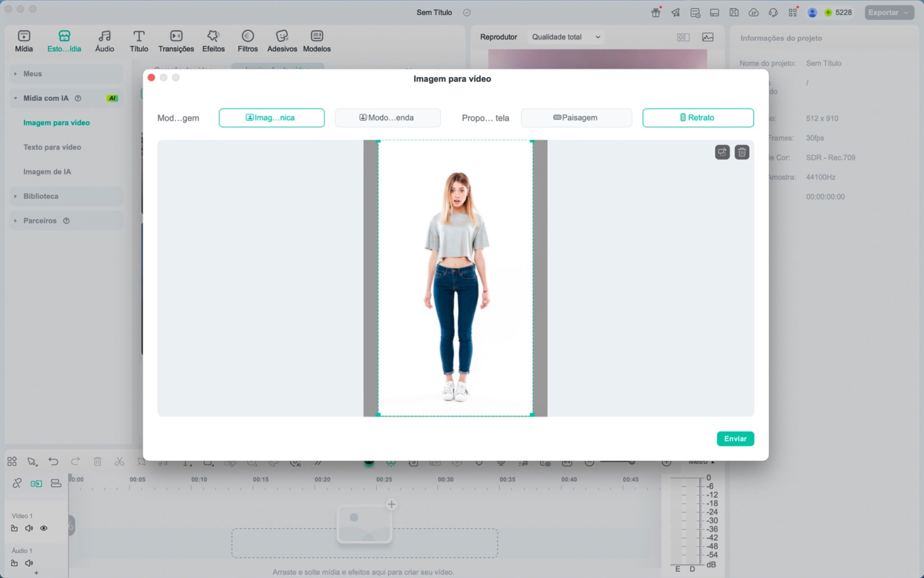Save project with floppy disk icon
Image resolution: width=924 pixels, height=578 pixels.
(x=734, y=13)
